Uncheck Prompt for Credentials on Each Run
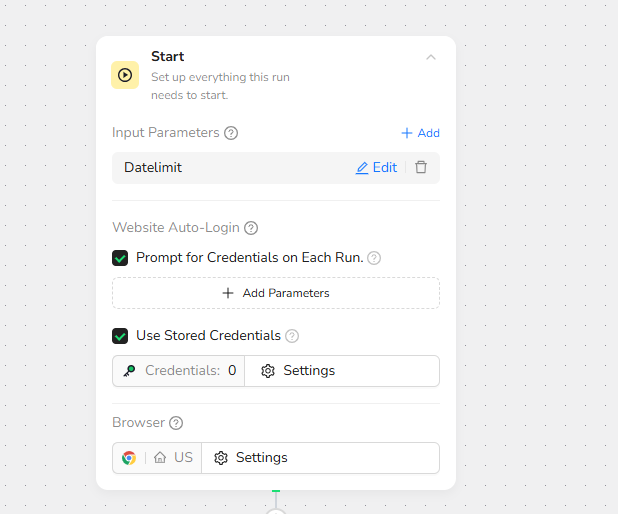This screenshot has height=514, width=618. pos(120,258)
